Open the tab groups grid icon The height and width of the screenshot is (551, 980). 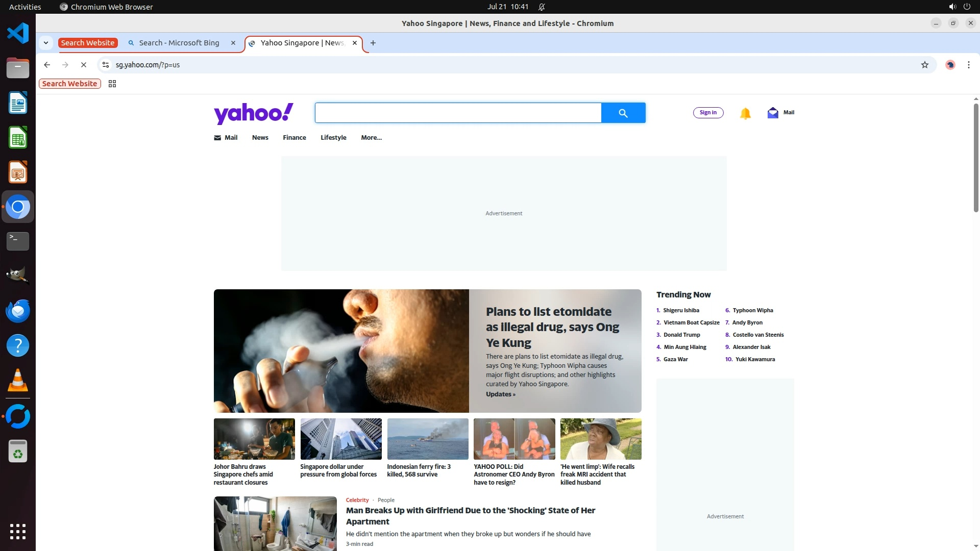click(112, 84)
